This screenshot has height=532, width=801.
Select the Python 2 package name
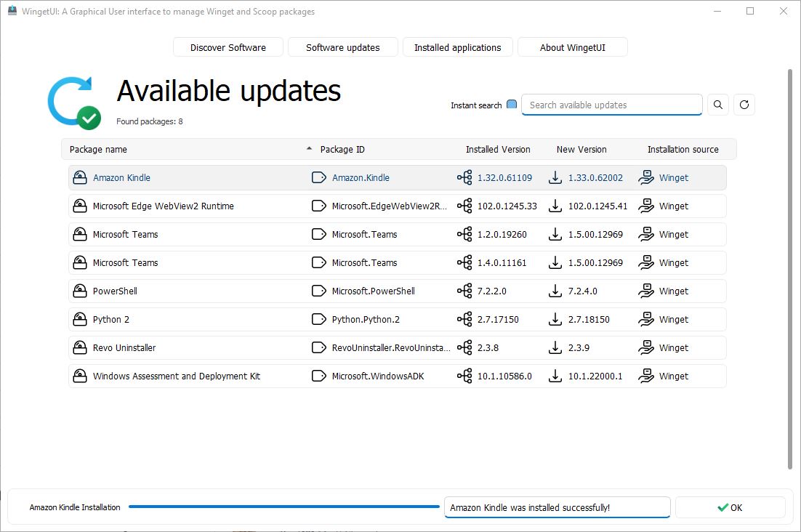(111, 319)
